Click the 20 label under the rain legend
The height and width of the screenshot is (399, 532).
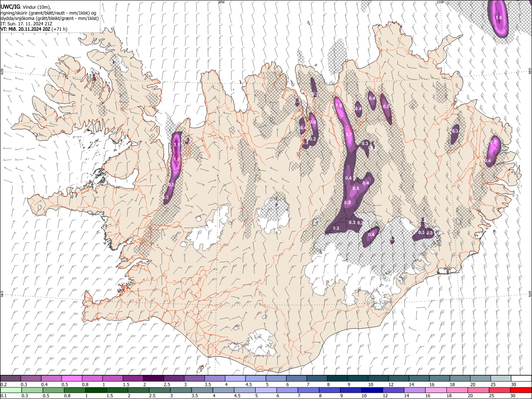[470, 396]
